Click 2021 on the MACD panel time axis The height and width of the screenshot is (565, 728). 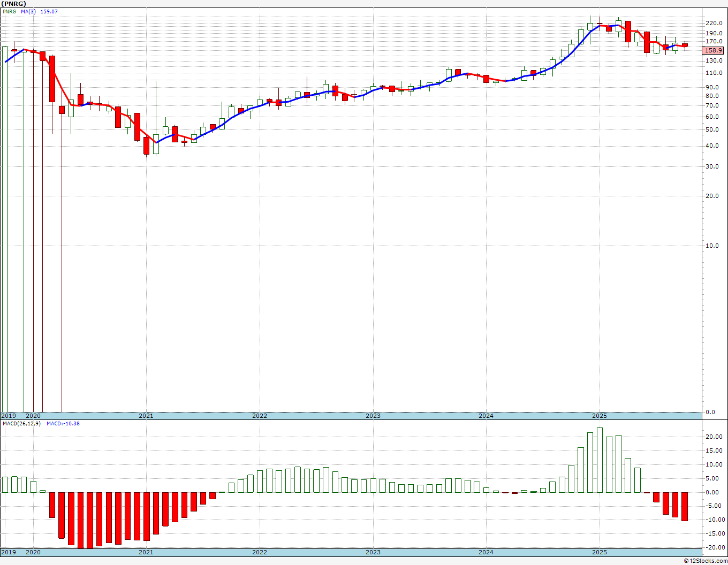click(x=146, y=552)
